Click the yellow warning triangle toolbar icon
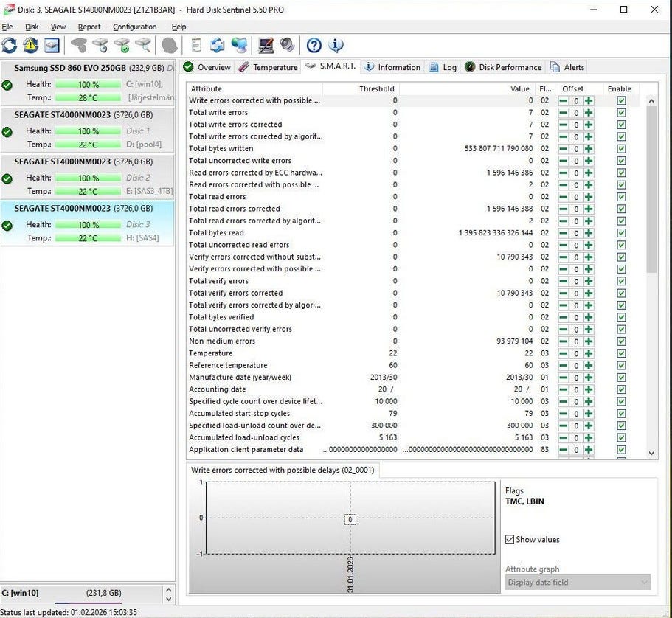The width and height of the screenshot is (672, 618). 30,46
